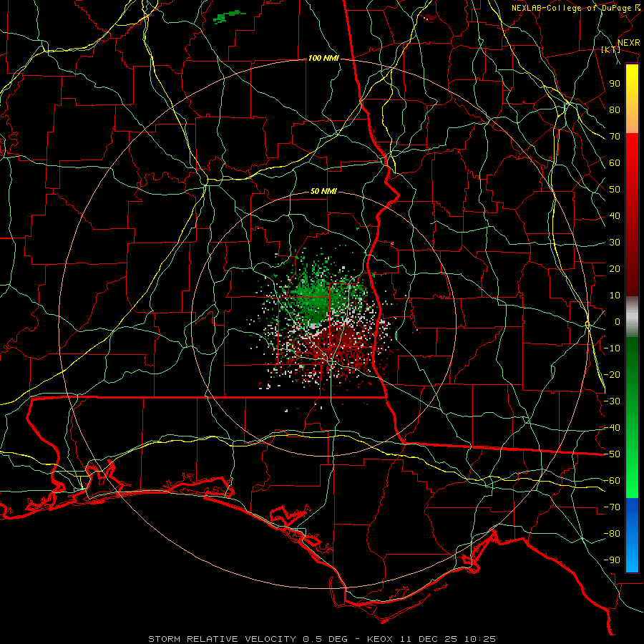Click the positive "40" scale value
The width and height of the screenshot is (644, 644).
[x=615, y=216]
